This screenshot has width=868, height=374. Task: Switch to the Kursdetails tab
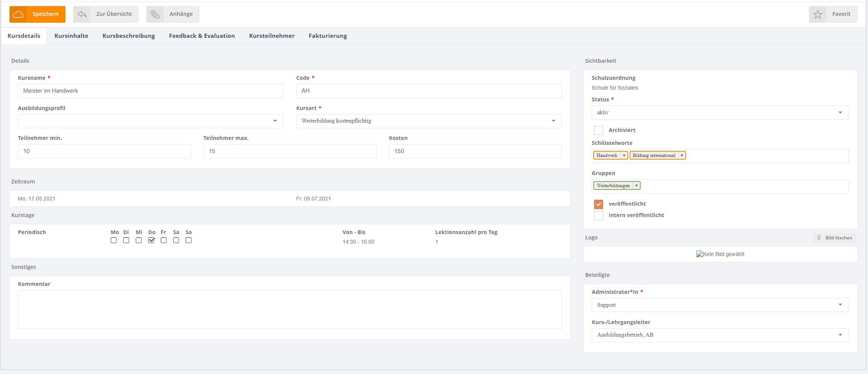24,36
